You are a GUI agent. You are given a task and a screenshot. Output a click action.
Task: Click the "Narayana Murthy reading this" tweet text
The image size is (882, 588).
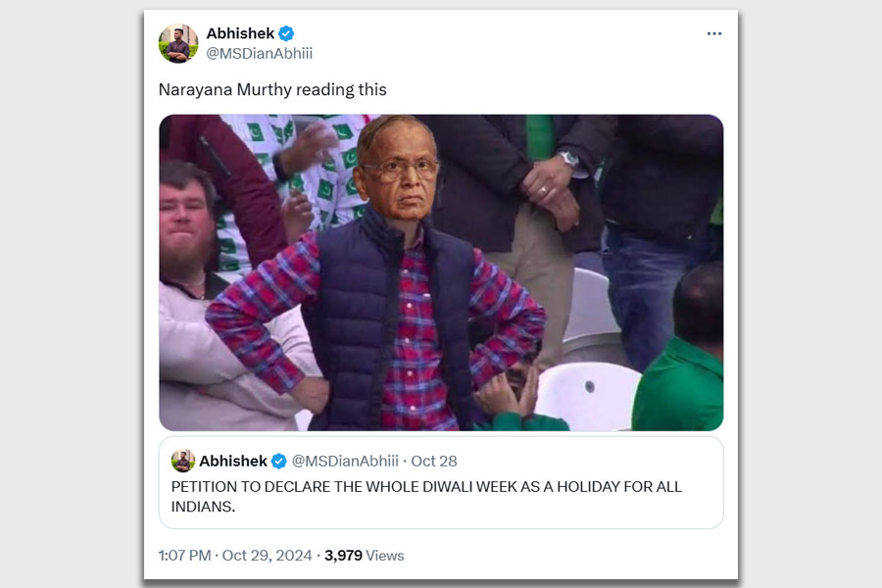coord(272,89)
